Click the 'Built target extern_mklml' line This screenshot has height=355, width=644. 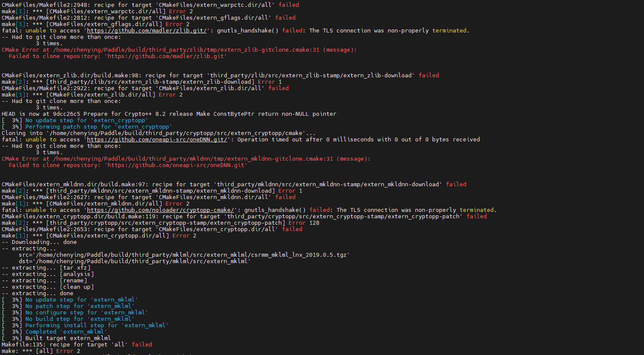[x=56, y=338]
